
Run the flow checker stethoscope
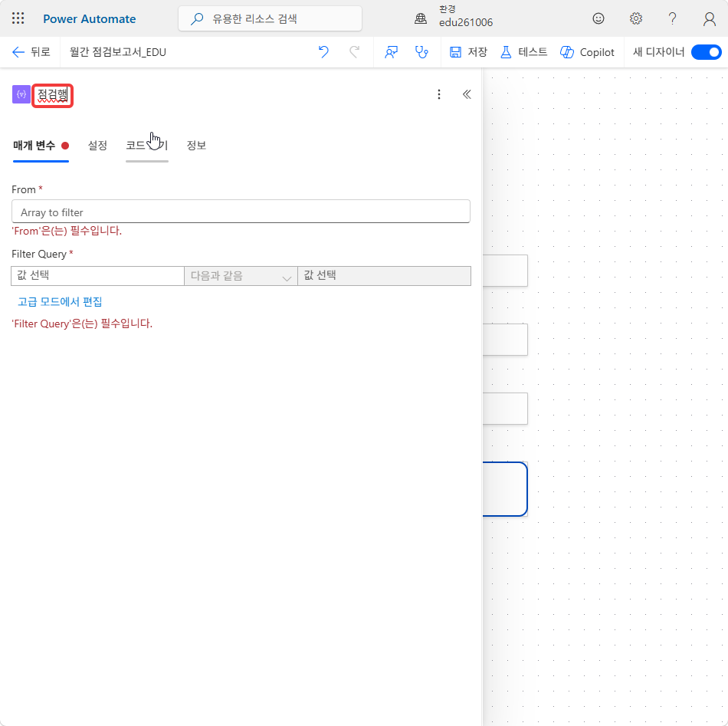pos(421,52)
